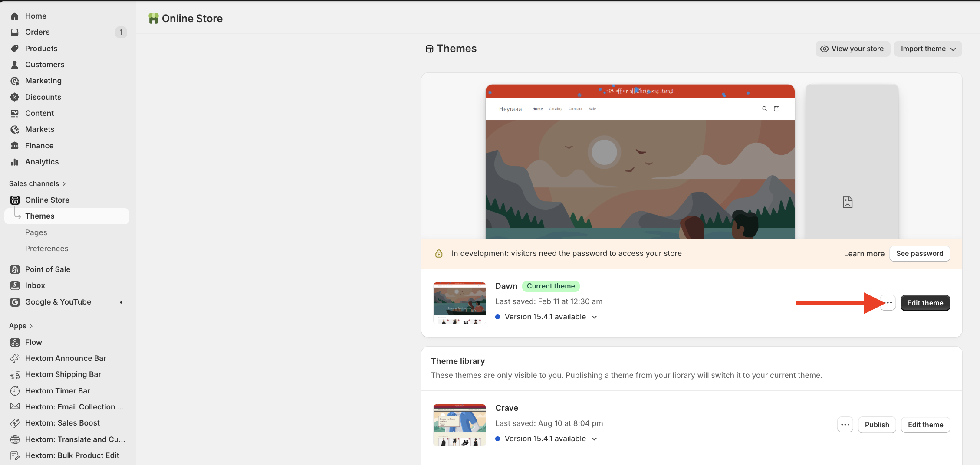Click the Flow app icon
This screenshot has width=980, height=465.
[x=15, y=342]
